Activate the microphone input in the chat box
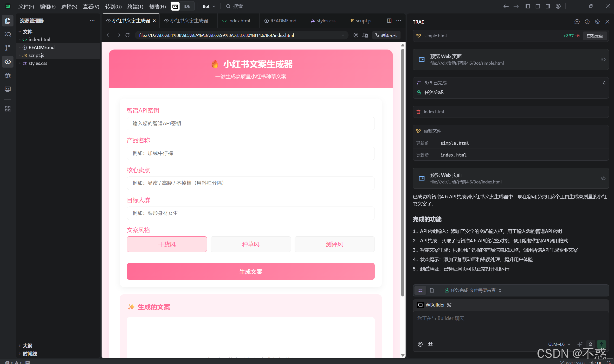Image resolution: width=614 pixels, height=364 pixels. click(590, 344)
